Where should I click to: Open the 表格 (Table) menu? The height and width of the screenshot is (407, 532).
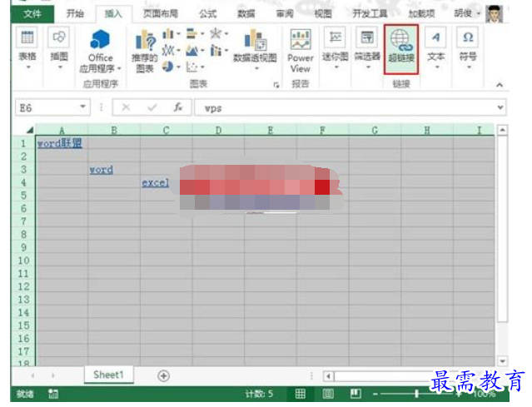coord(27,48)
